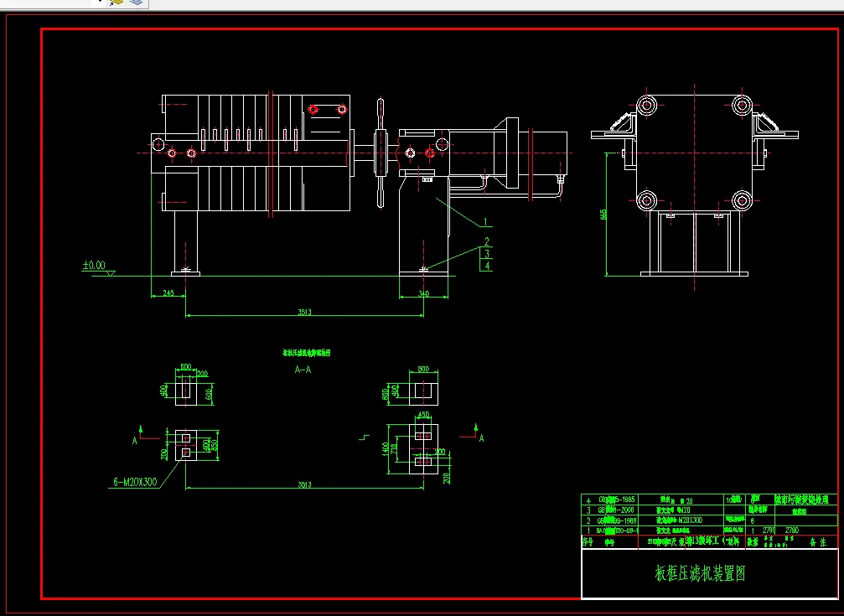
Task: Click the blue stacked-sheets toolbar icon
Action: click(x=137, y=3)
